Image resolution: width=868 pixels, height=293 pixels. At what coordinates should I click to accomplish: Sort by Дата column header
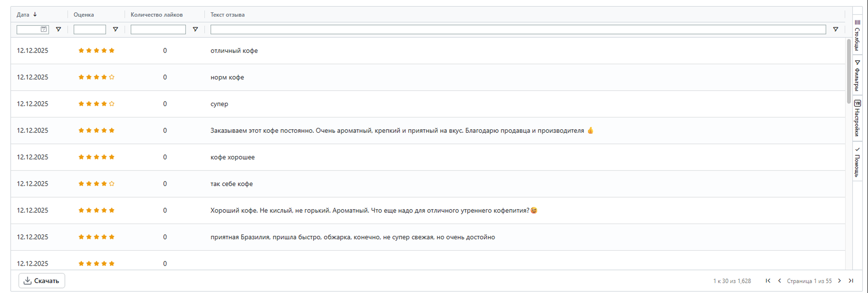[23, 15]
